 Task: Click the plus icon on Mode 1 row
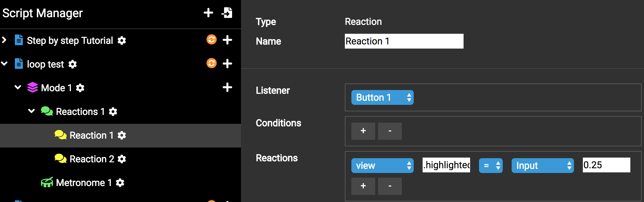tap(227, 87)
